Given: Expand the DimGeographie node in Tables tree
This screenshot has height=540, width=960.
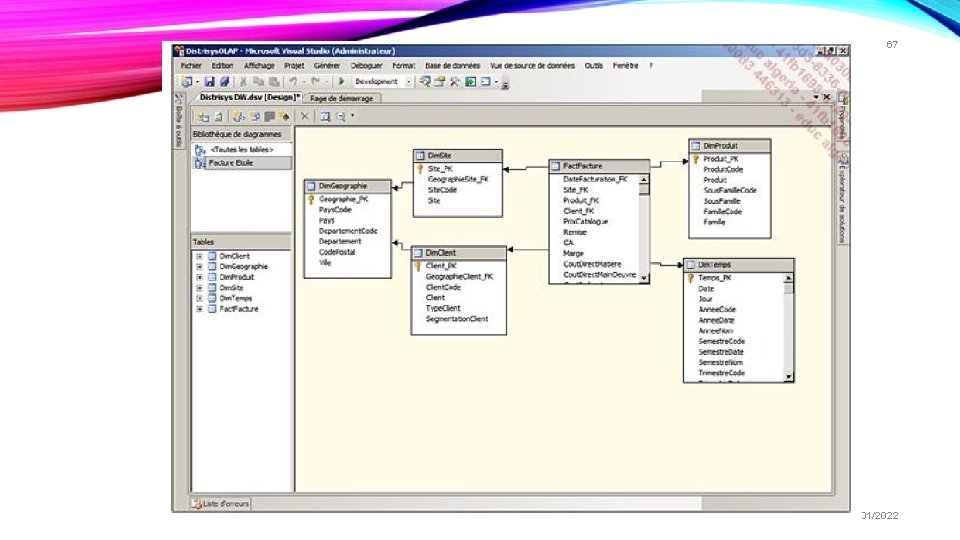Looking at the screenshot, I should pyautogui.click(x=200, y=267).
